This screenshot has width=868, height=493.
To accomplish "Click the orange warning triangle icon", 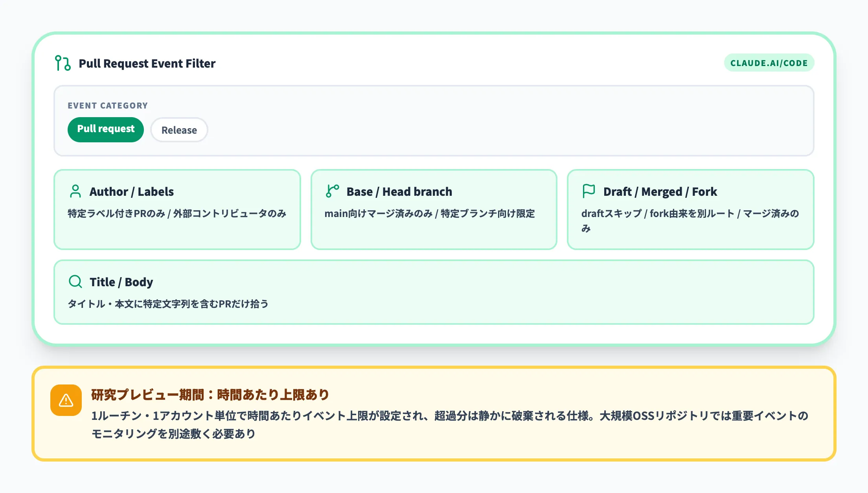I will (66, 400).
